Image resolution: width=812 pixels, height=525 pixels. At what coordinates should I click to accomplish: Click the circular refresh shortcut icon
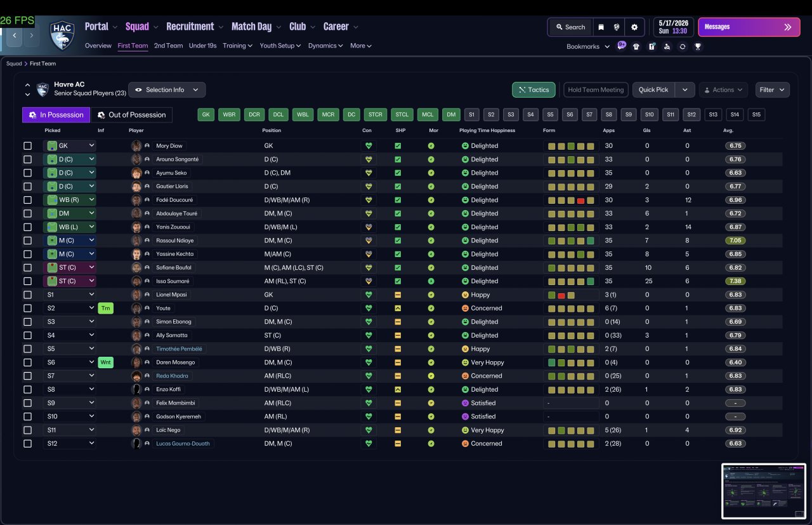[x=683, y=46]
